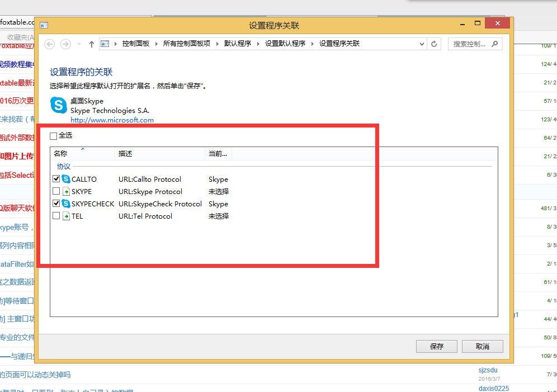Screen dimensions: 557x392
Task: Toggle the 全选 checkbox
Action: tap(53, 136)
